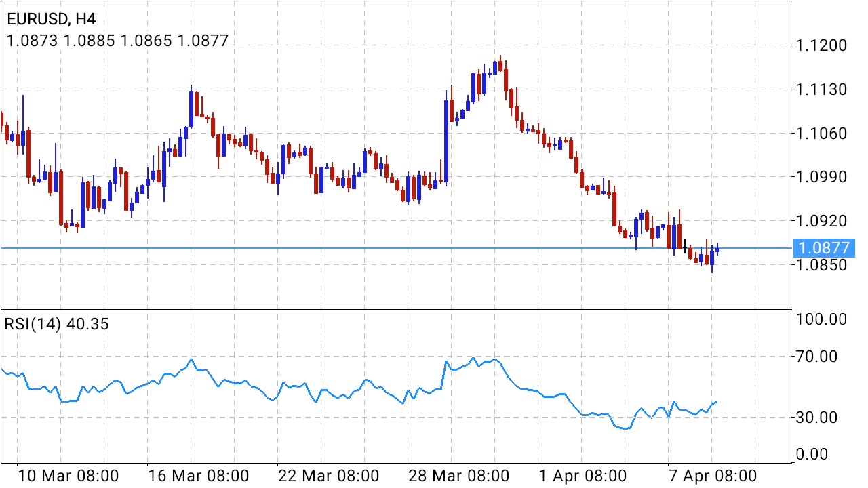Click the 1.0850 price scale label
868x488 pixels.
coord(823,265)
